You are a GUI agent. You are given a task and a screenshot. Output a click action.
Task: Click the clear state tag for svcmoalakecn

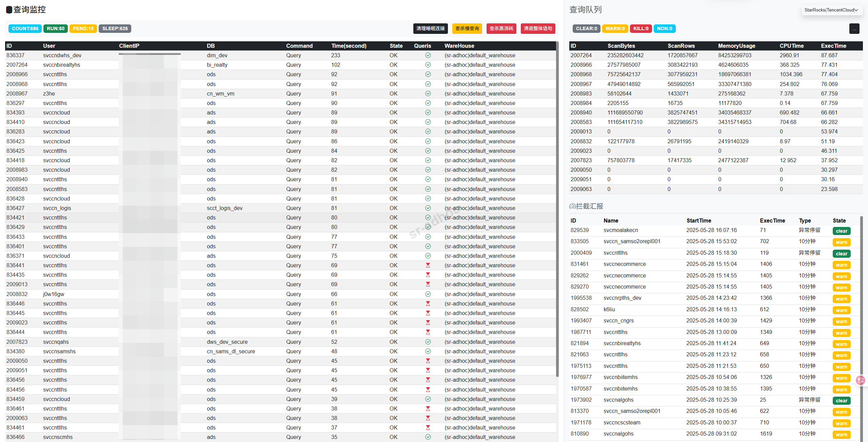841,231
